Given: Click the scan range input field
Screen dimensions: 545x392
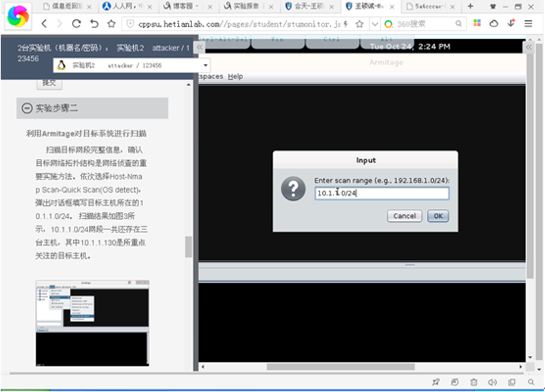Looking at the screenshot, I should click(x=382, y=193).
